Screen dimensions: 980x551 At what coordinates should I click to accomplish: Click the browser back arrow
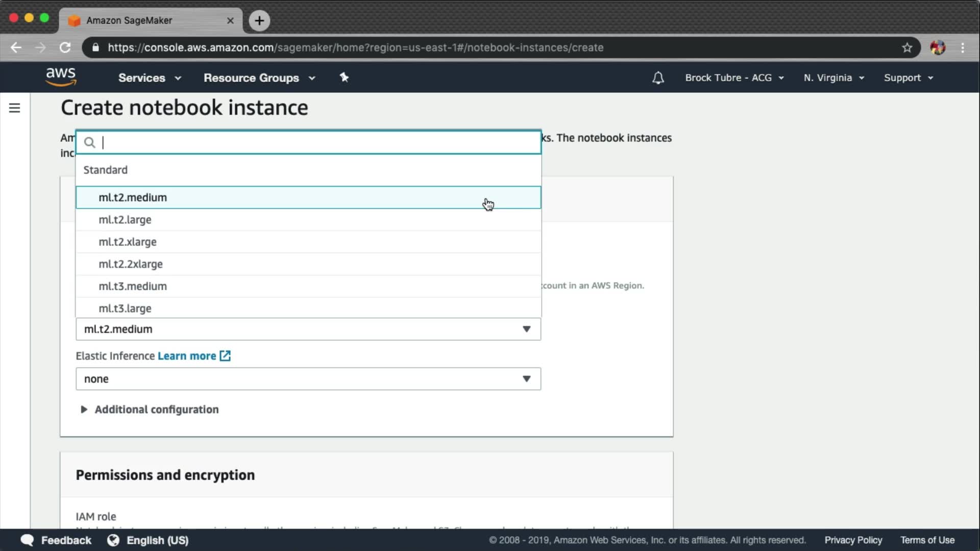point(16,47)
